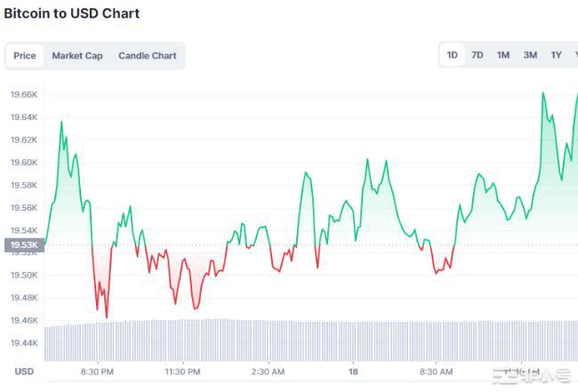Screen dimensions: 578x392
Task: Click the 19.44K y-axis label
Action: tap(24, 343)
